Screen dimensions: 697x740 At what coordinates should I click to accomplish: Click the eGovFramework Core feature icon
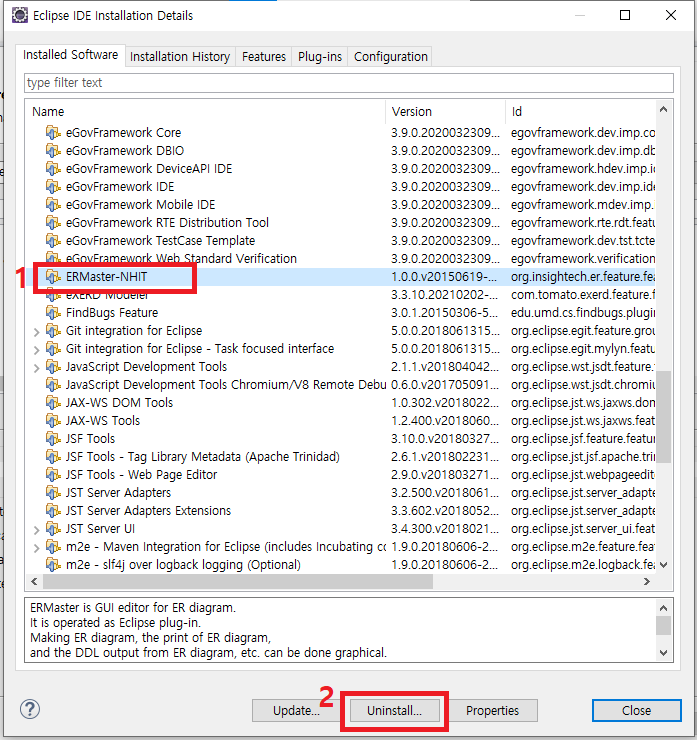click(53, 133)
